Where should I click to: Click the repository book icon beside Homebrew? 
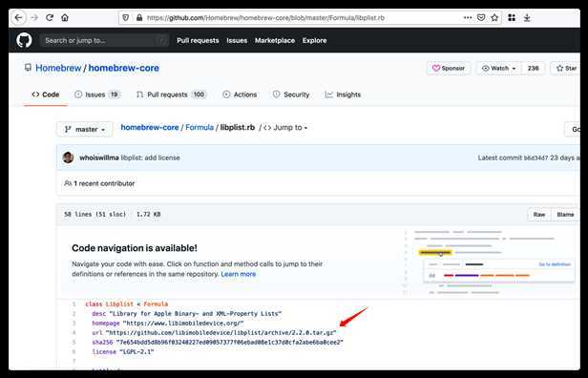pyautogui.click(x=28, y=68)
